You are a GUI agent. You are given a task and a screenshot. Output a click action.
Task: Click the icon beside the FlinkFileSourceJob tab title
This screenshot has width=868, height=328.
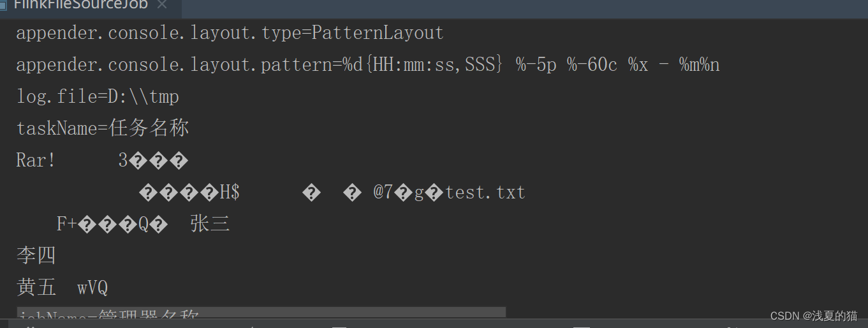pos(4,5)
